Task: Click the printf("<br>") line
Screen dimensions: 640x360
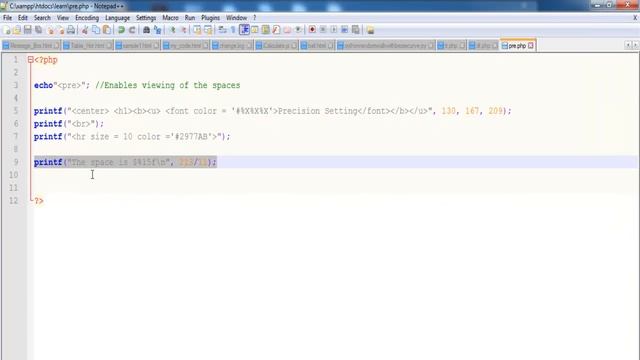Action: (69, 124)
